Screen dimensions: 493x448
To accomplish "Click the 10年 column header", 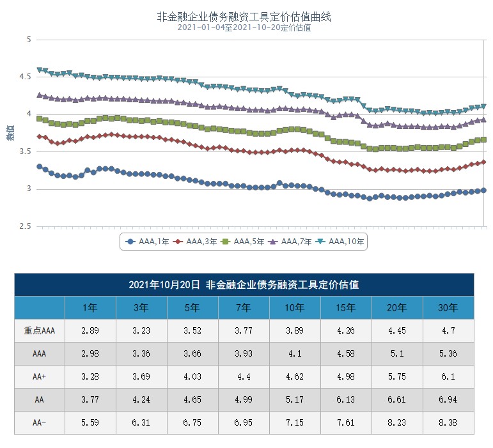I will 295,307.
